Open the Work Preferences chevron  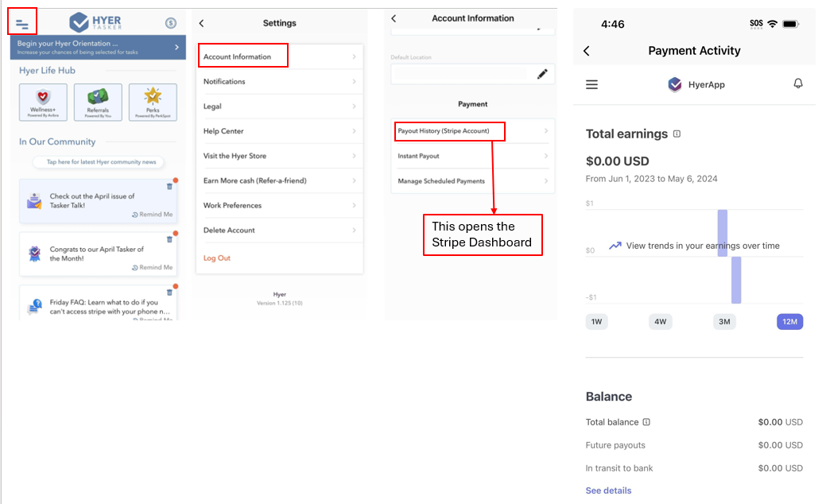click(x=354, y=205)
